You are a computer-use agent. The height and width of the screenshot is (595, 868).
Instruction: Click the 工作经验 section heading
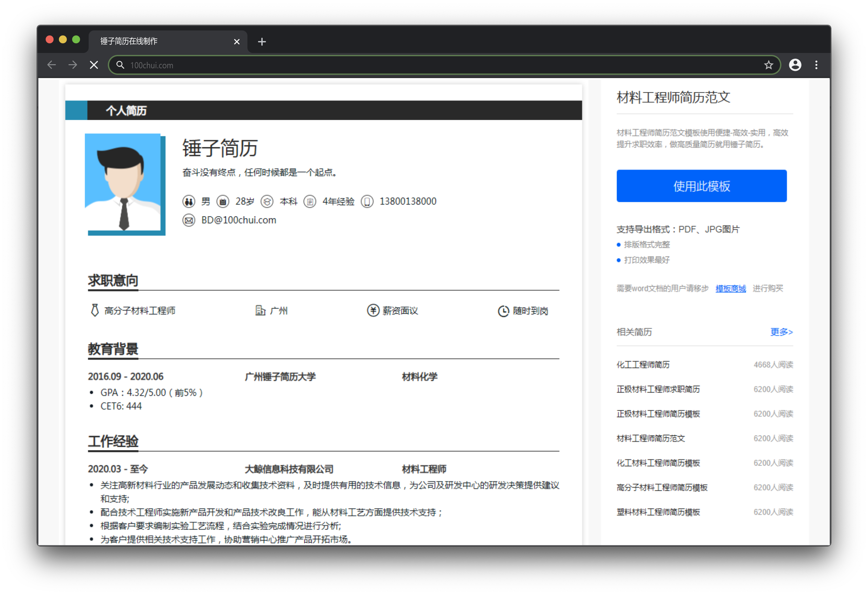click(113, 441)
